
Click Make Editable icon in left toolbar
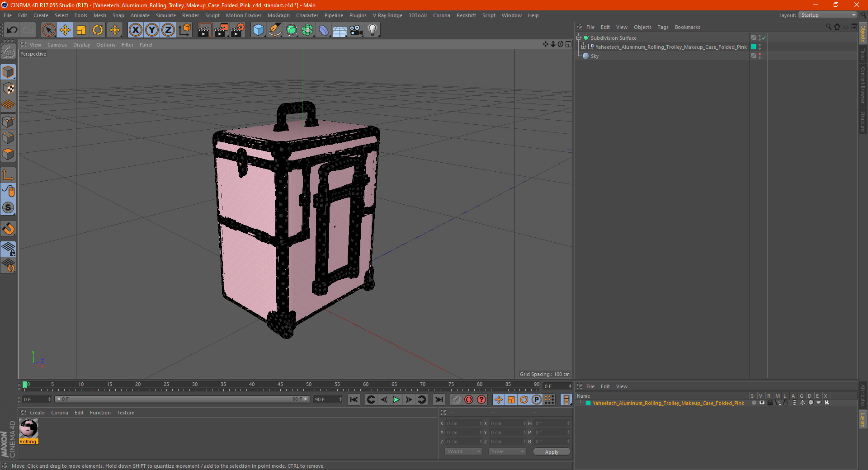point(8,52)
